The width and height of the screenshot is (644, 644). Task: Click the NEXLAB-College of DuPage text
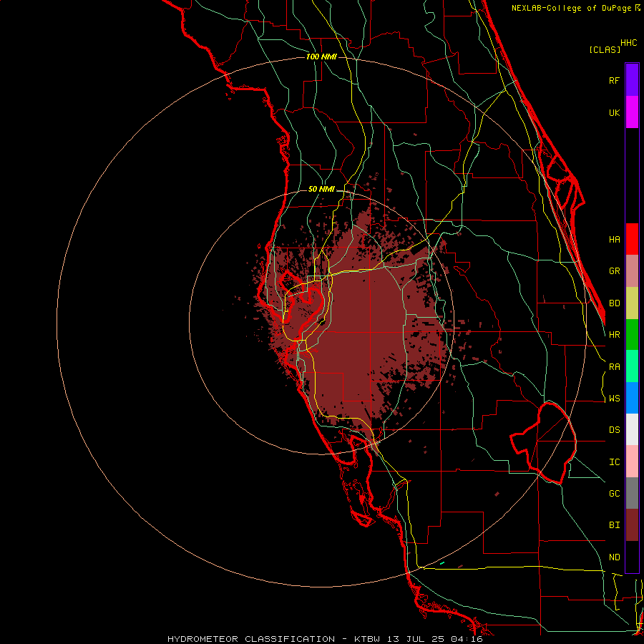[571, 8]
